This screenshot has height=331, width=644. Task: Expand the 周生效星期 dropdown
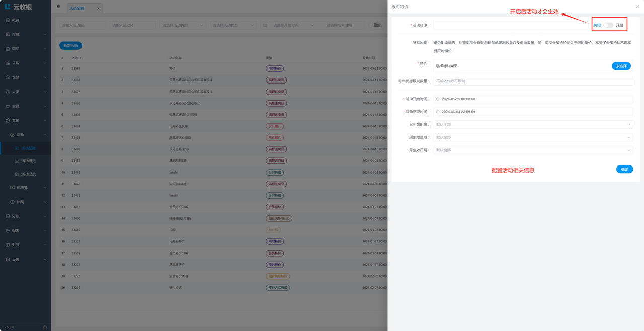(x=533, y=137)
